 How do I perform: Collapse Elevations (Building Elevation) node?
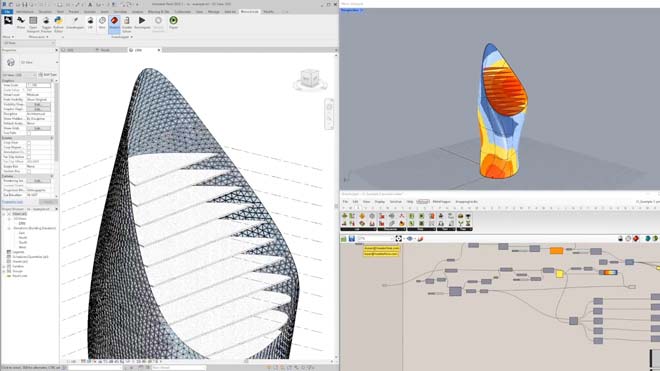point(9,228)
